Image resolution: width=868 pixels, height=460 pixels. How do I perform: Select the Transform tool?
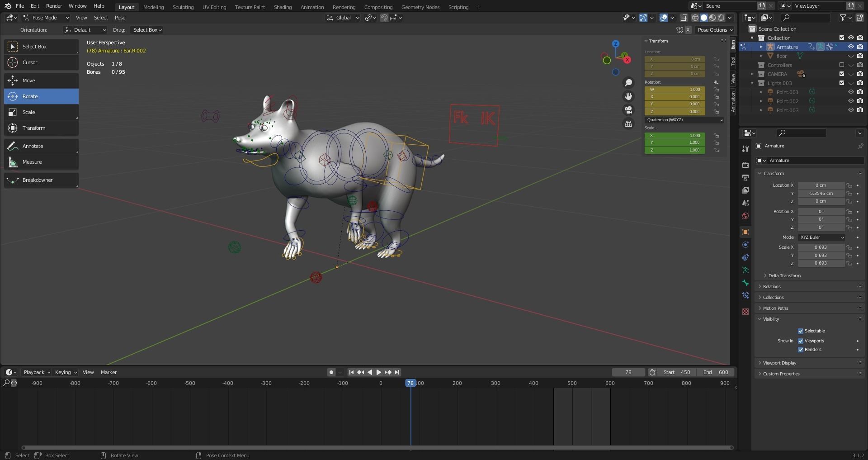pyautogui.click(x=41, y=128)
